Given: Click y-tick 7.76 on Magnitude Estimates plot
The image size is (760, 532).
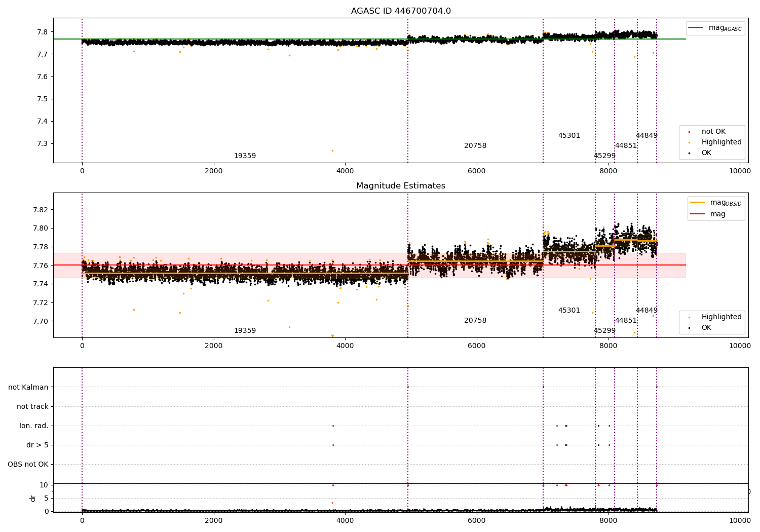Looking at the screenshot, I should [x=40, y=265].
